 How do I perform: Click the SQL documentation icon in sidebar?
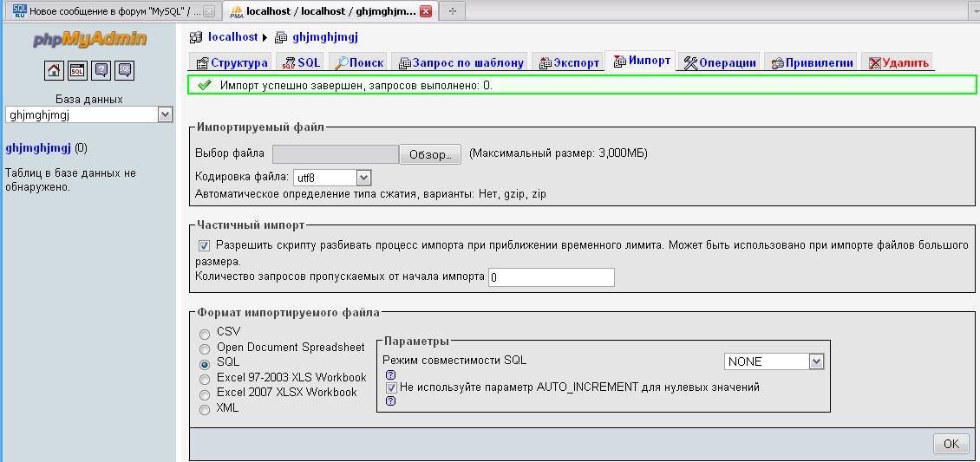(x=125, y=70)
